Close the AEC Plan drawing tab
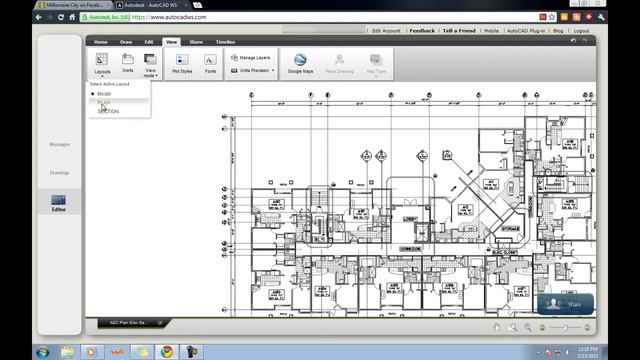 point(160,323)
